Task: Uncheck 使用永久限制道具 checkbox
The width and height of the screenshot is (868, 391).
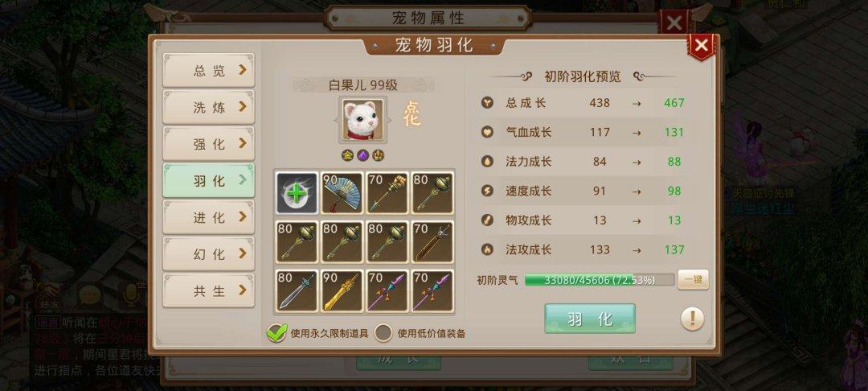Action: click(x=276, y=333)
